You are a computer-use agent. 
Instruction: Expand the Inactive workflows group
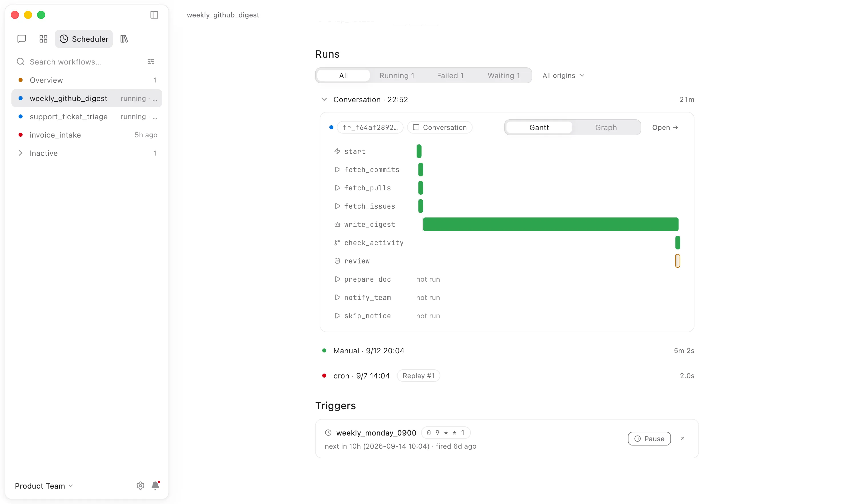[x=20, y=153]
